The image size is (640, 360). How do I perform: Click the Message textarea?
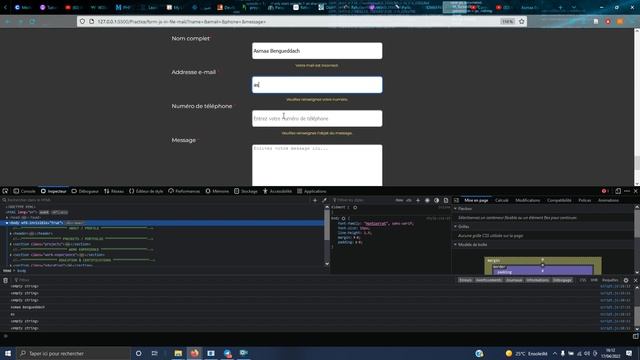pos(317,165)
